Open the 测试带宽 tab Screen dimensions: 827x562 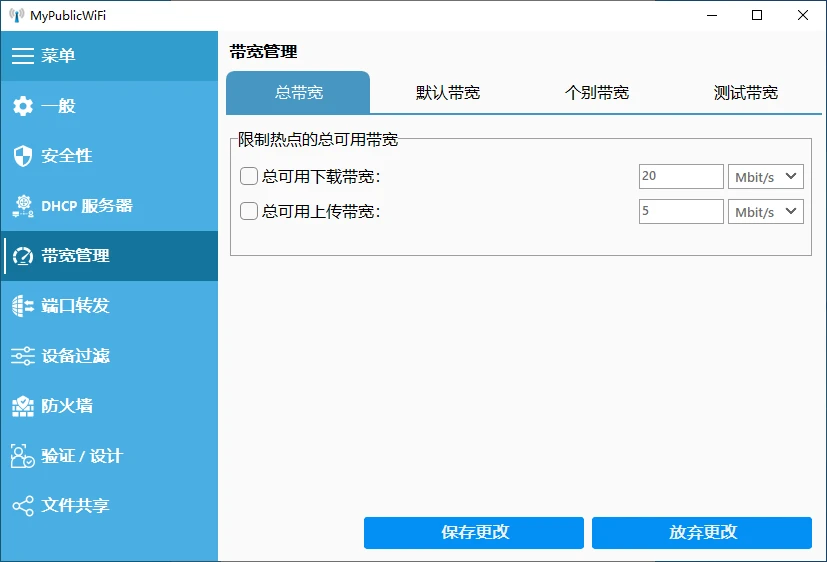[x=746, y=93]
